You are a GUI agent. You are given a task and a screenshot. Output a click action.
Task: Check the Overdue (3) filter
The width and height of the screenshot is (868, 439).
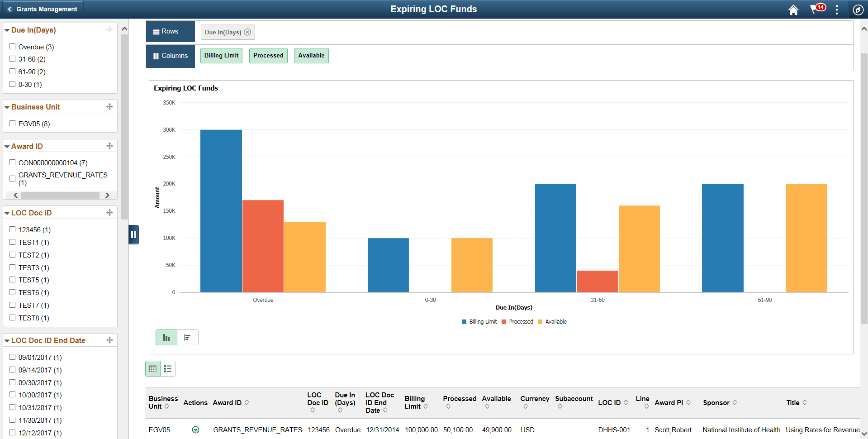pyautogui.click(x=13, y=47)
